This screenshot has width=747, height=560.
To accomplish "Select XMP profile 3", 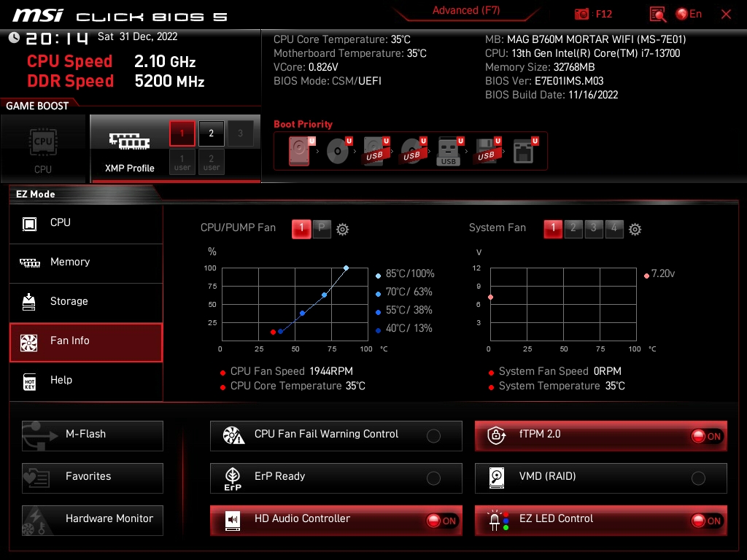I will pos(240,133).
